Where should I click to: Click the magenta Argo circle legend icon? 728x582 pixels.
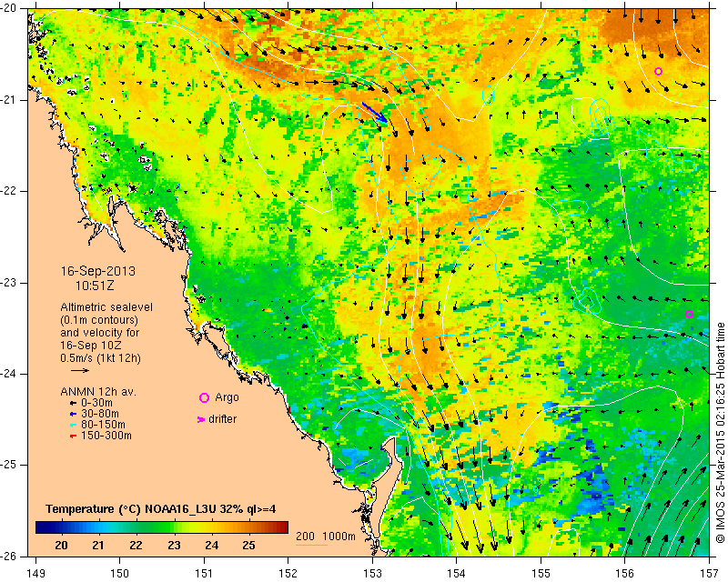coord(204,397)
